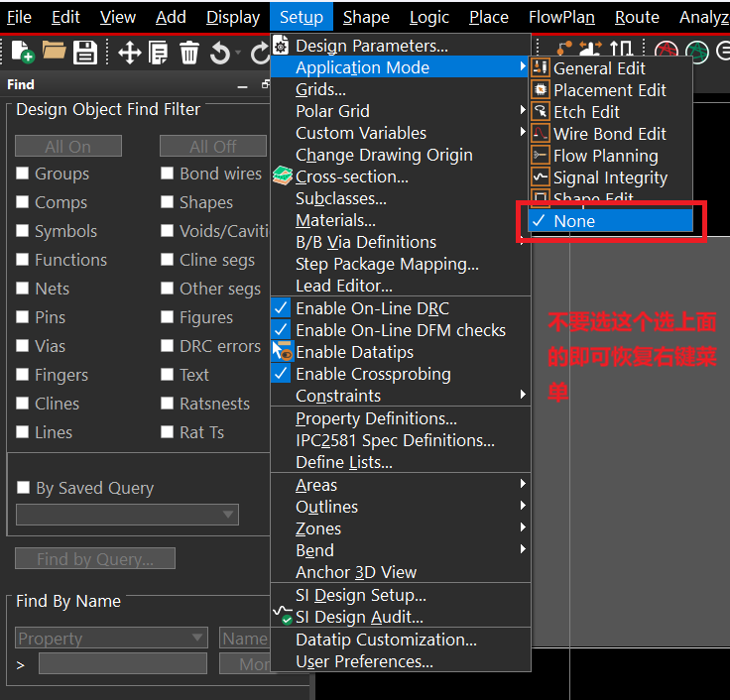Expand the Areas submenu
730x700 pixels.
pyautogui.click(x=401, y=485)
